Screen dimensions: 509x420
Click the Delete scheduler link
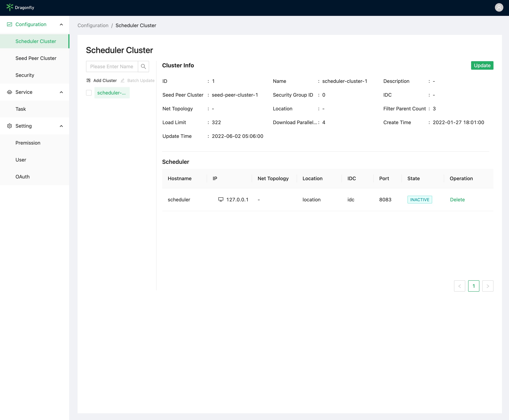point(457,200)
